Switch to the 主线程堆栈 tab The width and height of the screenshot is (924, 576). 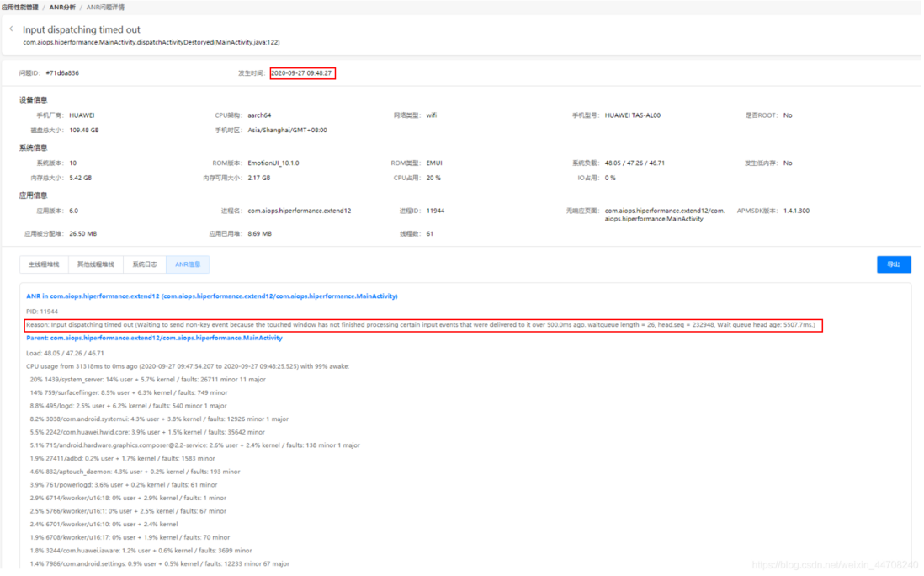pos(45,264)
